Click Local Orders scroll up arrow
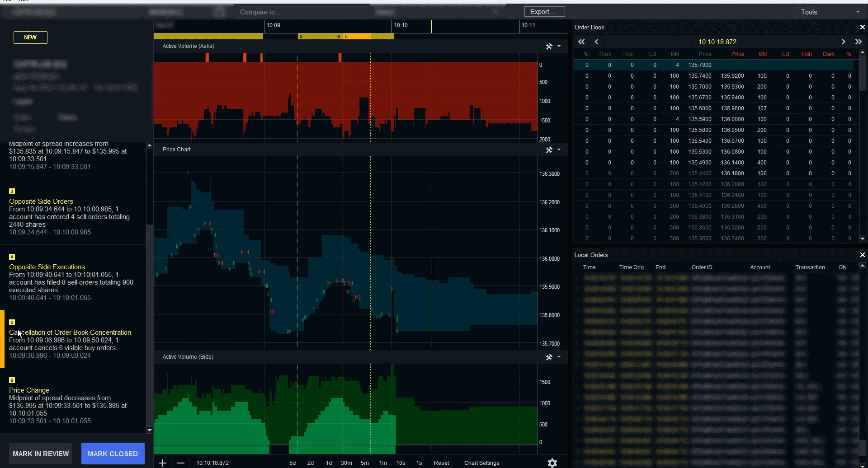The width and height of the screenshot is (868, 468). point(863,266)
